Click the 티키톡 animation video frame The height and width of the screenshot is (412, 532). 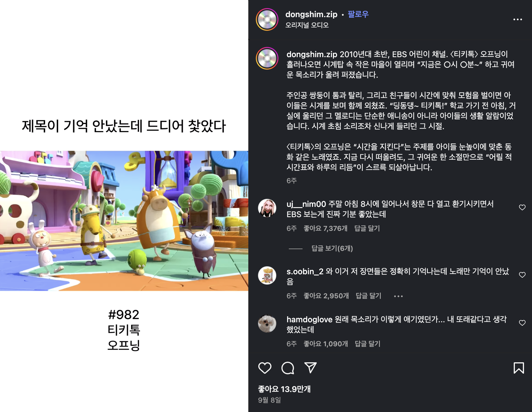[x=124, y=221]
